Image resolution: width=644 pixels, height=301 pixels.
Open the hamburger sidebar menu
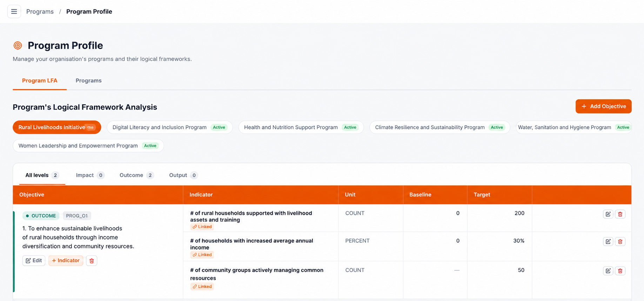click(x=14, y=12)
